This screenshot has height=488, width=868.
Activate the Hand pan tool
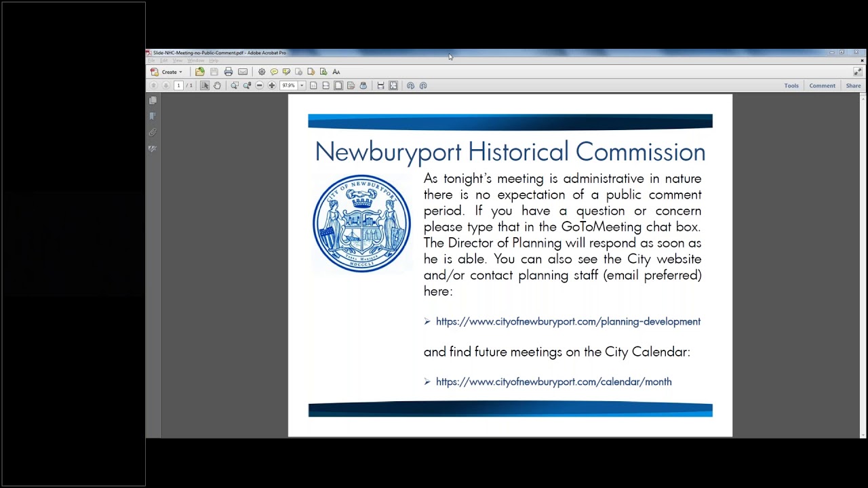217,85
